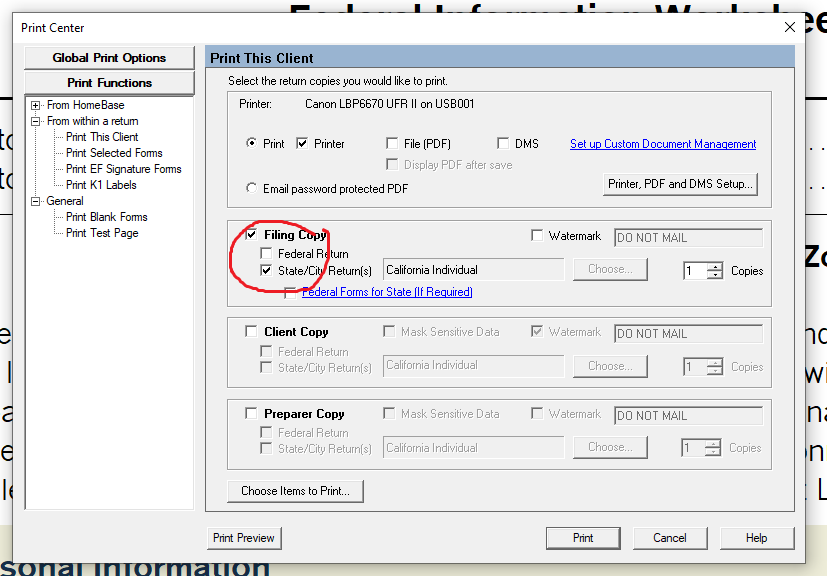Increase Filing Copy copies with up arrow
827x576 pixels.
point(714,266)
